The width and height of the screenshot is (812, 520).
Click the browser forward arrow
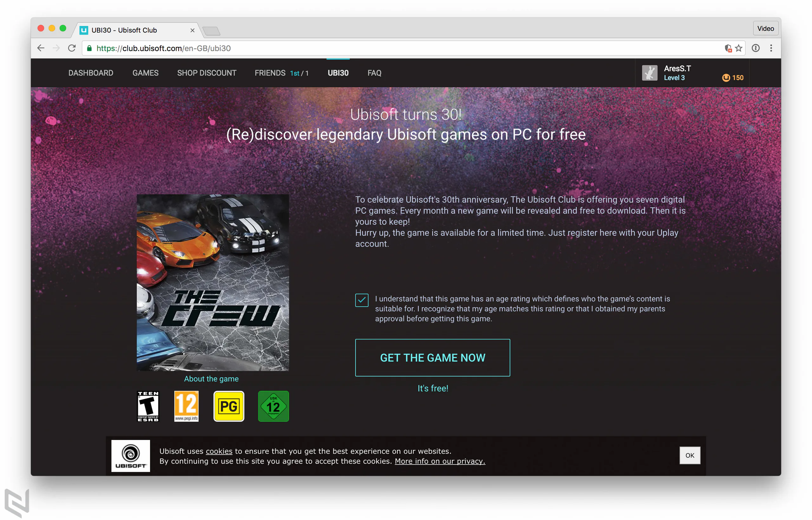[56, 48]
